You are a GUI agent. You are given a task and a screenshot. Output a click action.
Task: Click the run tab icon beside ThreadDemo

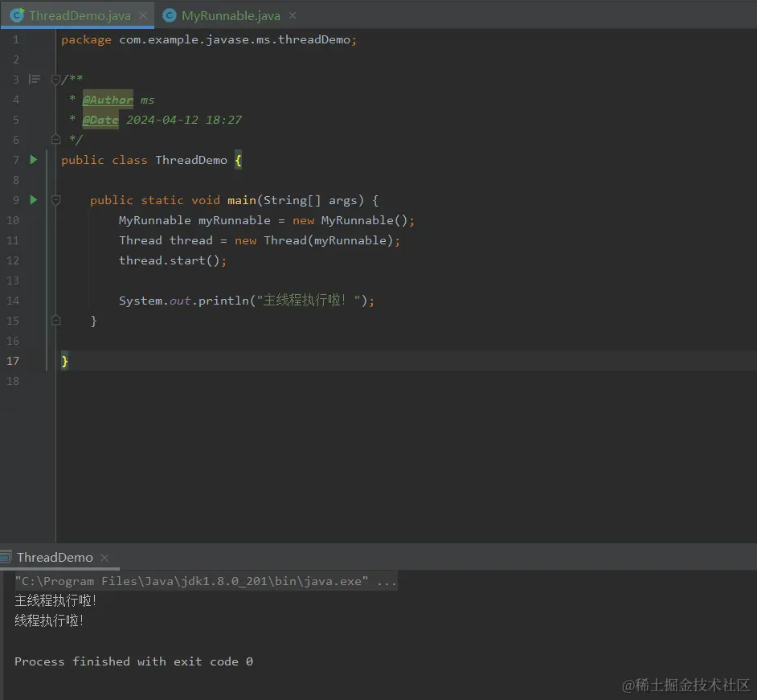coord(6,558)
